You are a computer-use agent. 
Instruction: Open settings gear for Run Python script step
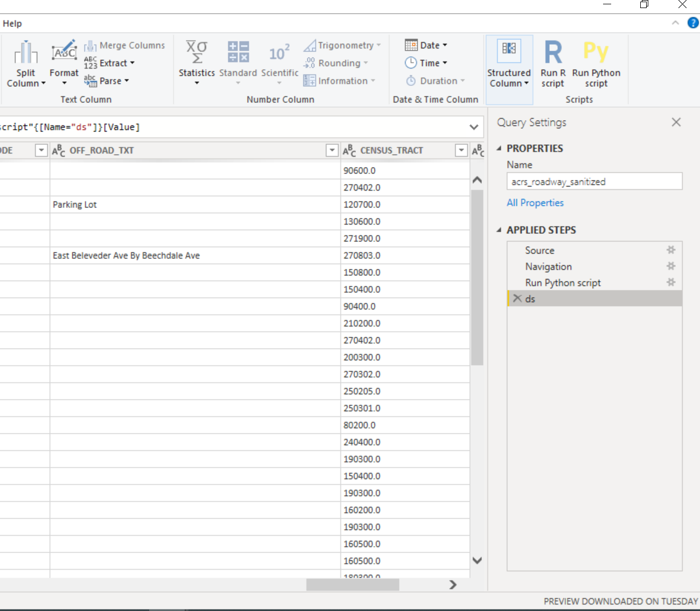point(671,282)
